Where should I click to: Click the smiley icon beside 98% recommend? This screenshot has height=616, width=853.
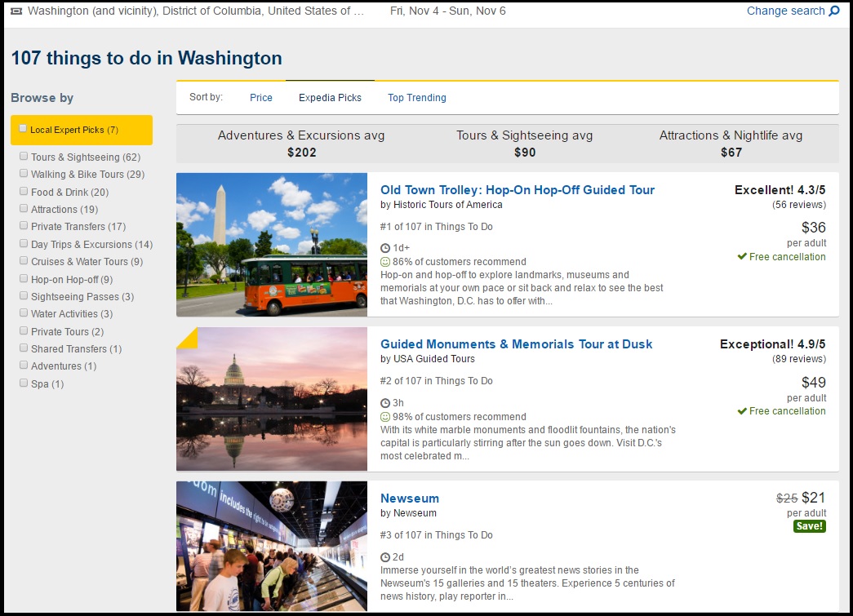[x=384, y=416]
